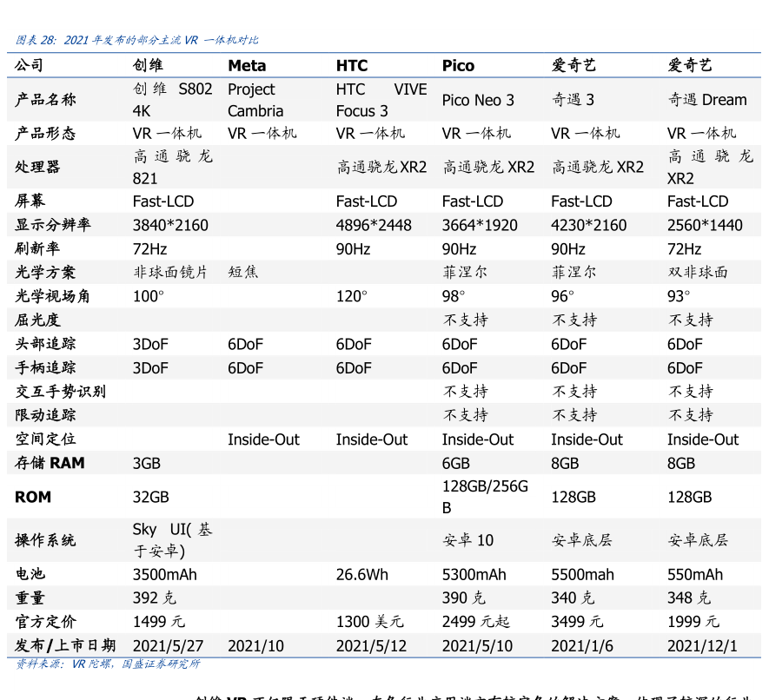Click RAM value '3GB'

click(147, 463)
